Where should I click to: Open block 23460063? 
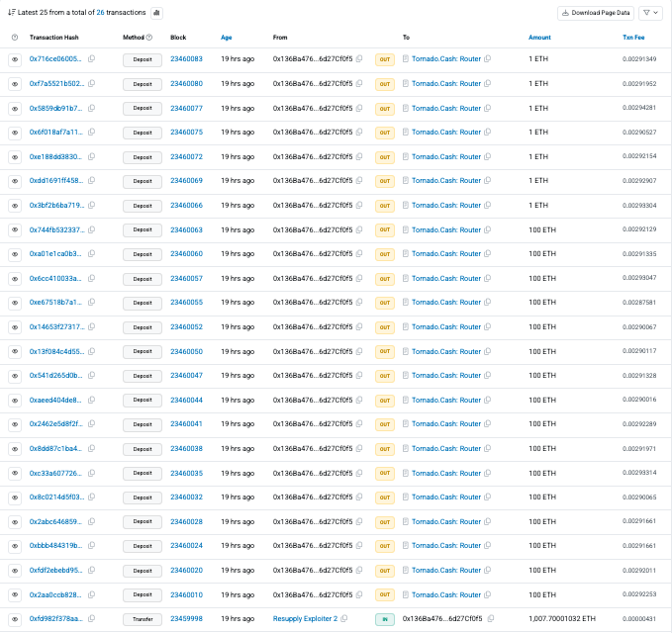pos(186,230)
